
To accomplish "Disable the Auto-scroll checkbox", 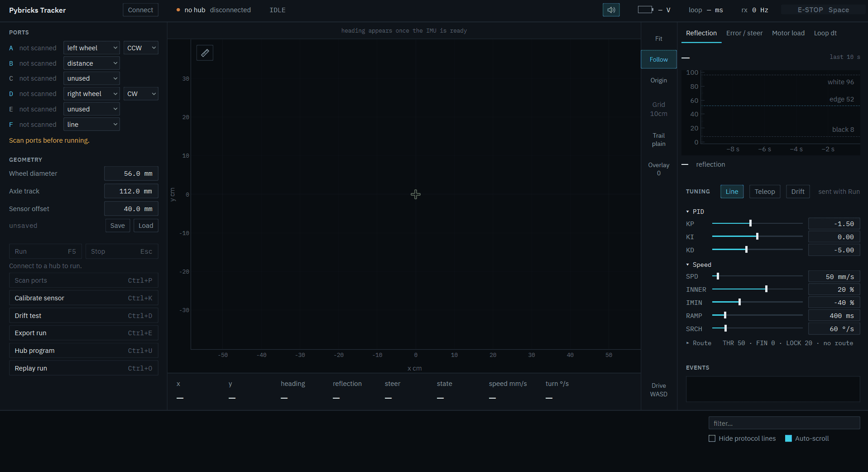I will click(788, 438).
